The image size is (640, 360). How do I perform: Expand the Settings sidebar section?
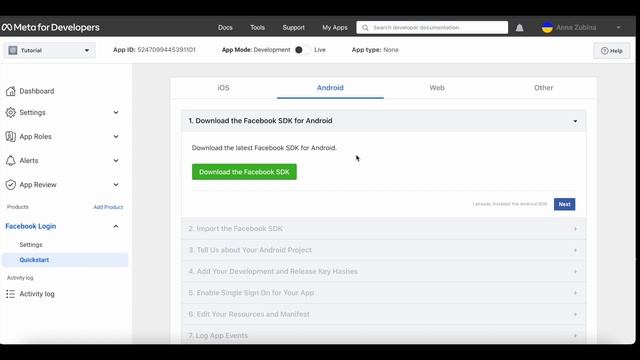(116, 112)
